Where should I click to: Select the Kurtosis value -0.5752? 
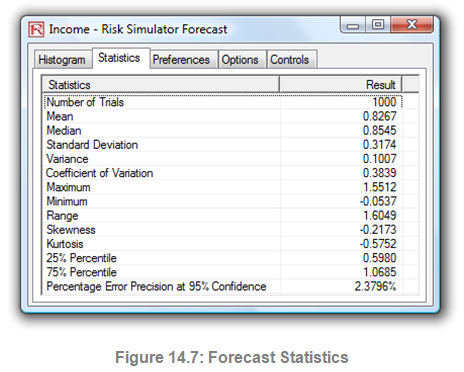click(x=378, y=244)
